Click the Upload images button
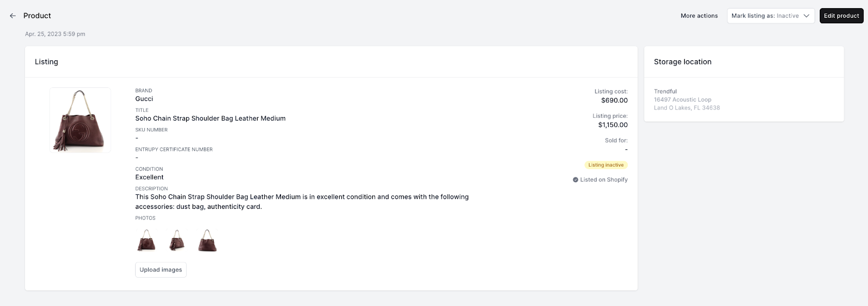The image size is (868, 306). (161, 270)
